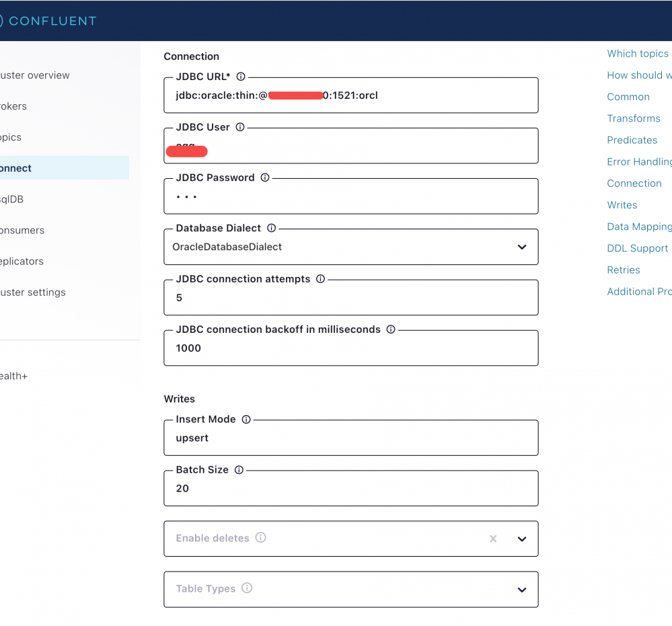The image size is (672, 626).
Task: Select Connect in the left navigation
Action: [x=65, y=168]
